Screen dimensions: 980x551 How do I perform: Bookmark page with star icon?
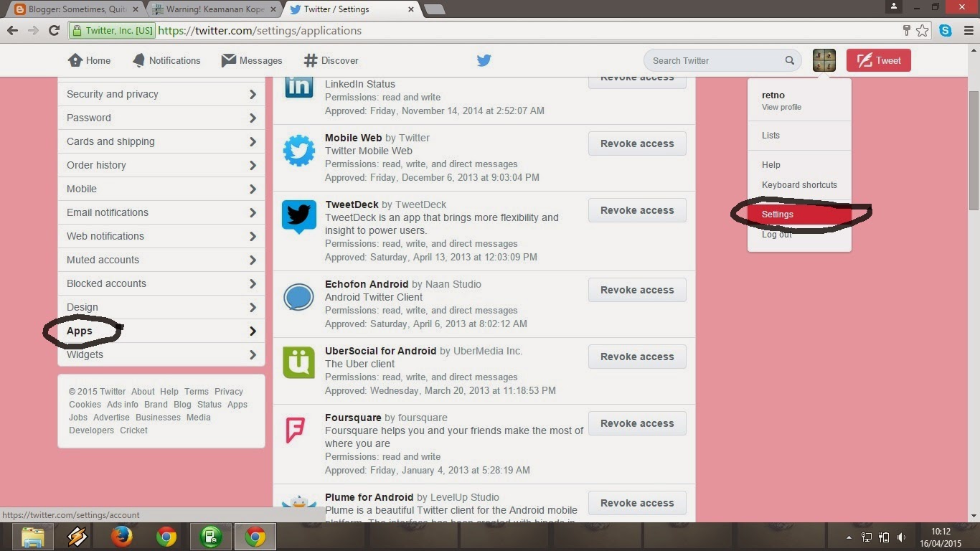[x=923, y=30]
